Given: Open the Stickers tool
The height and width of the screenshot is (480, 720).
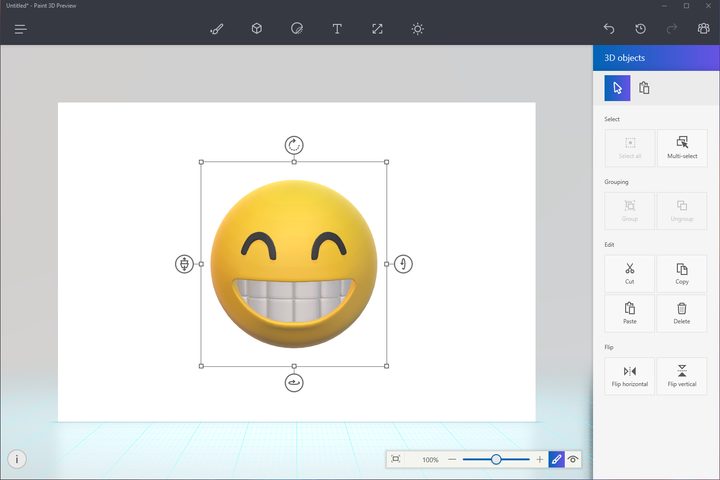Looking at the screenshot, I should [297, 29].
